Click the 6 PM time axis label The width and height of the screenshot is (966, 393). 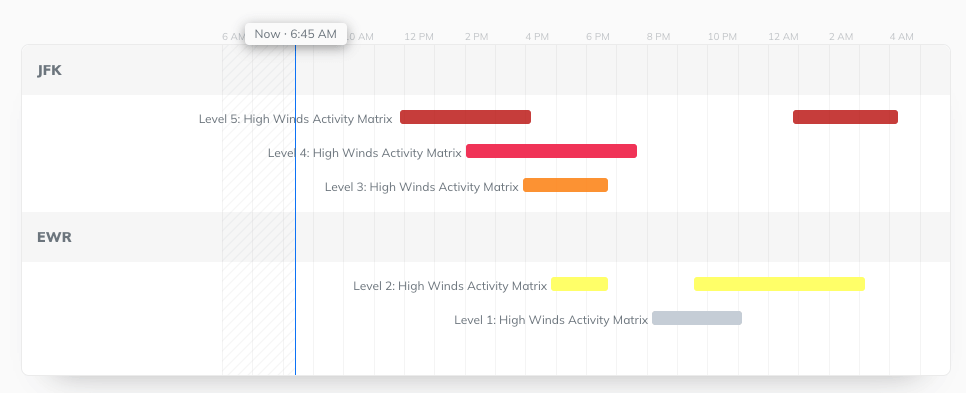click(x=598, y=37)
